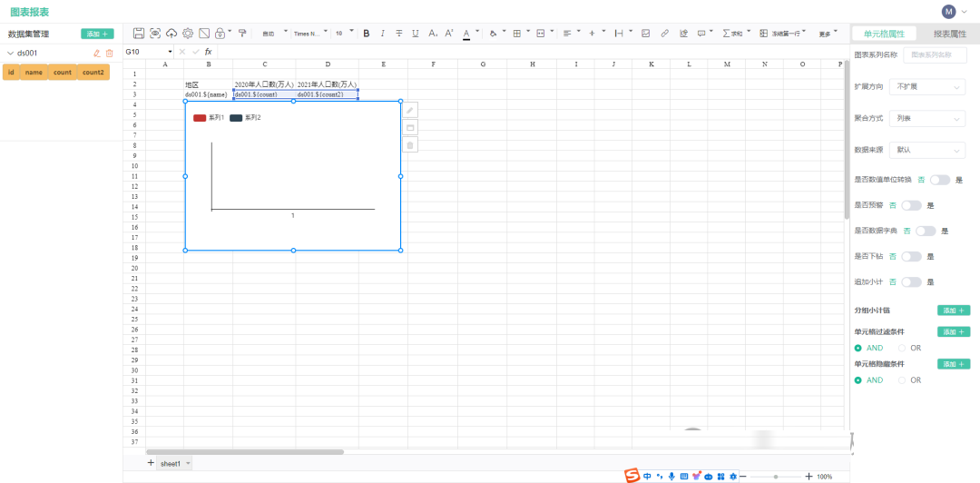Click 添加 button for 分组小计值
The width and height of the screenshot is (980, 483).
[953, 310]
